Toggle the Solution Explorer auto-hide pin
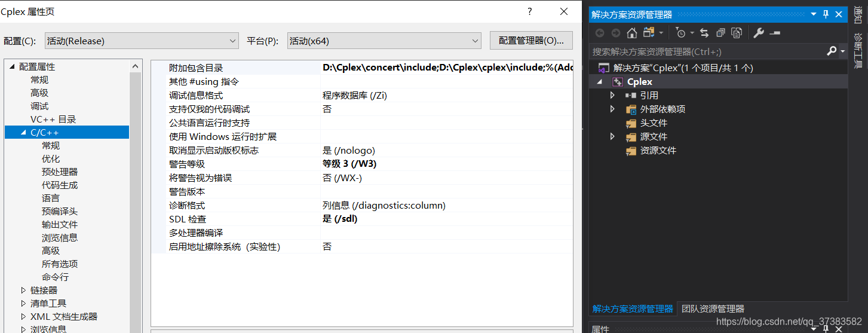 coord(826,14)
